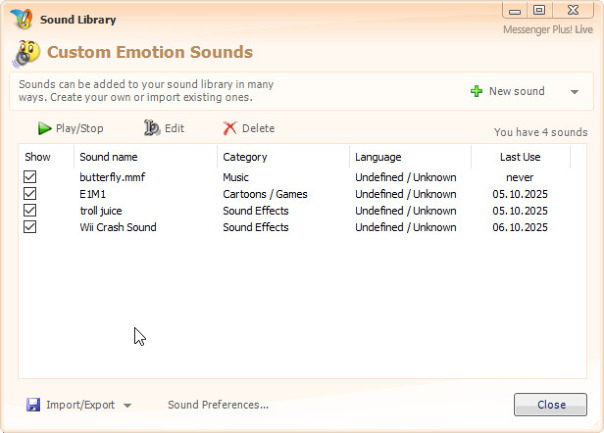
Task: Click the red Delete icon
Action: click(x=230, y=128)
